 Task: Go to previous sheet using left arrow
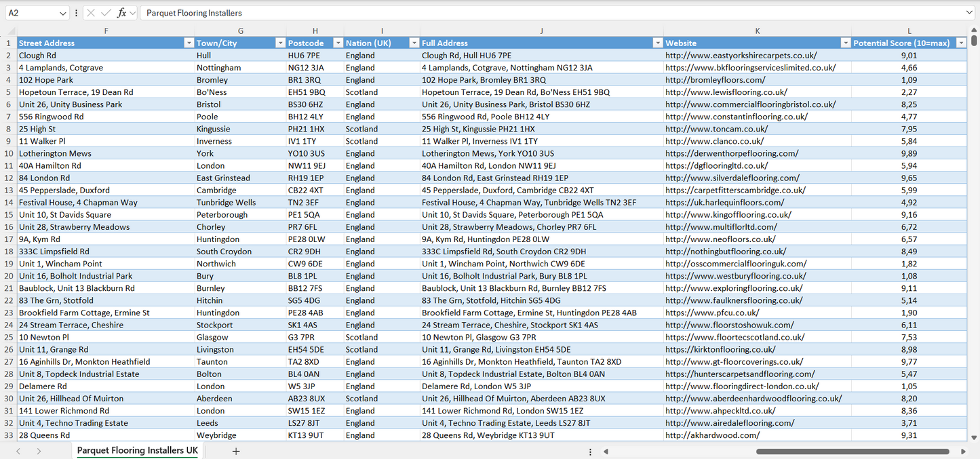pos(18,451)
